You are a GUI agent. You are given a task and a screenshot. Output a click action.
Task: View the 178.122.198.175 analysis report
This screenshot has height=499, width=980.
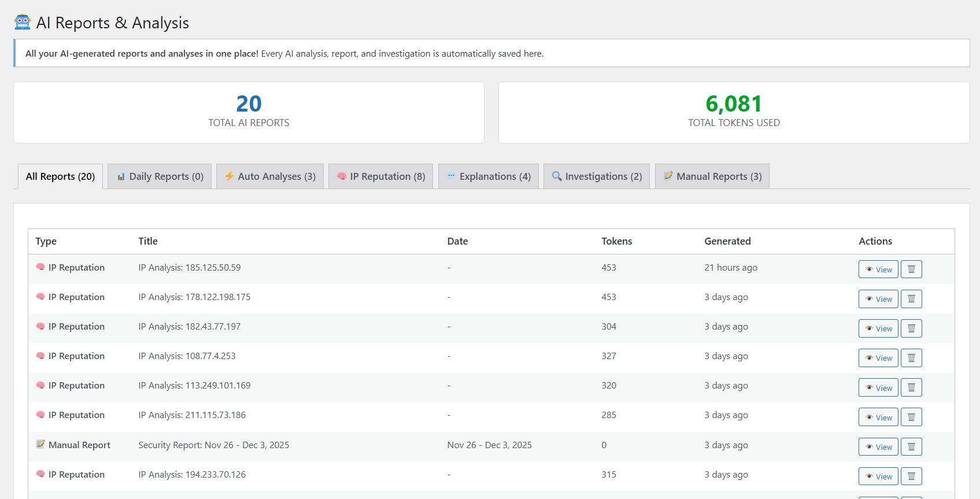878,299
